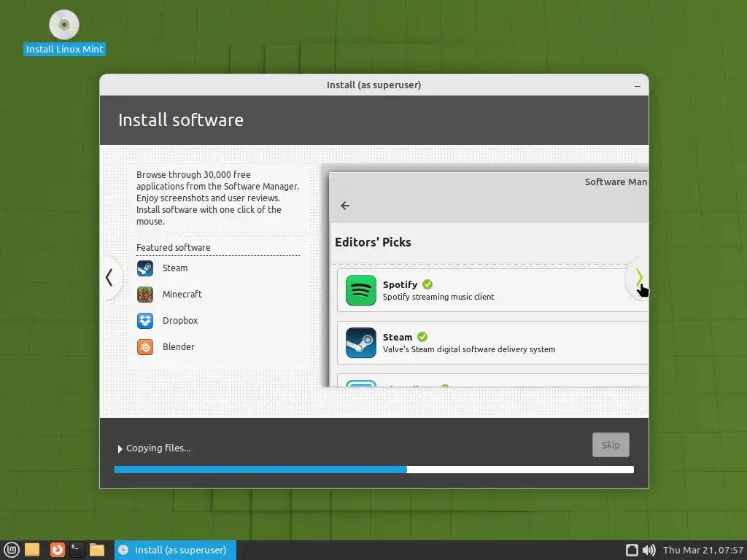Click the "Featured software" heading
Image resolution: width=747 pixels, height=560 pixels.
174,248
